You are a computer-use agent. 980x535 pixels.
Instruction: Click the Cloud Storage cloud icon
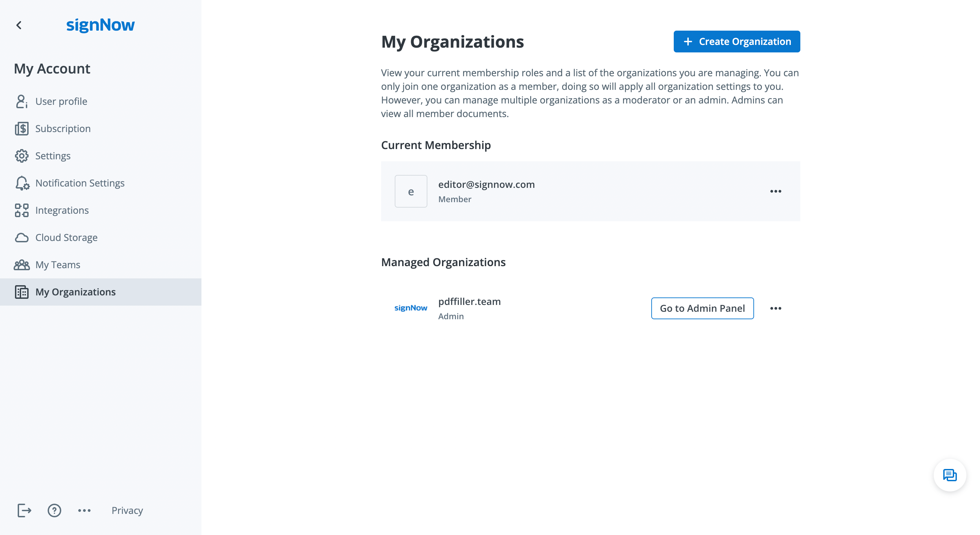point(22,238)
